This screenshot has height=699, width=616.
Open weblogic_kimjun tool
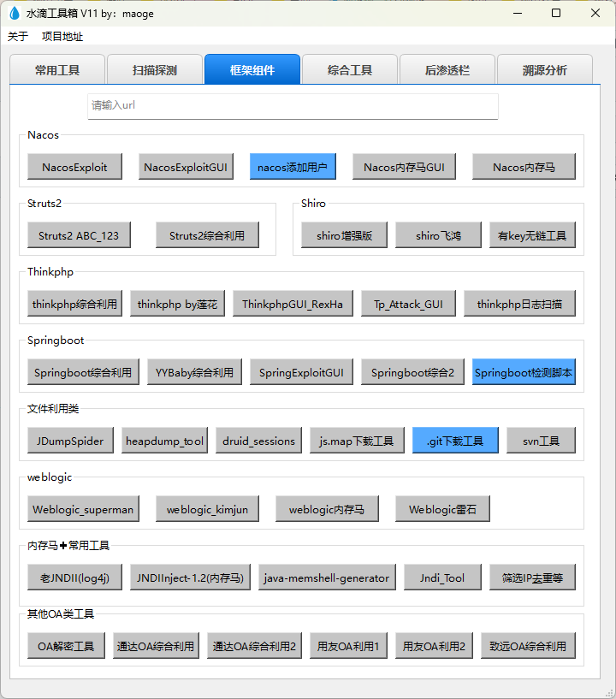(207, 509)
